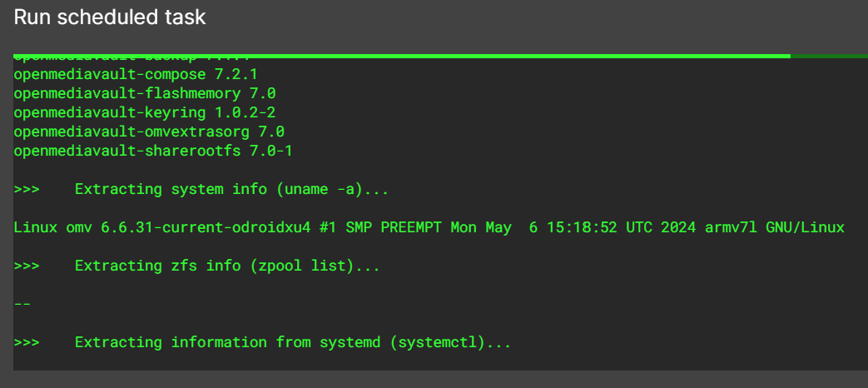Select the openmediavault-sharerootfs 7.0-1 line
The height and width of the screenshot is (388, 868).
coord(153,151)
